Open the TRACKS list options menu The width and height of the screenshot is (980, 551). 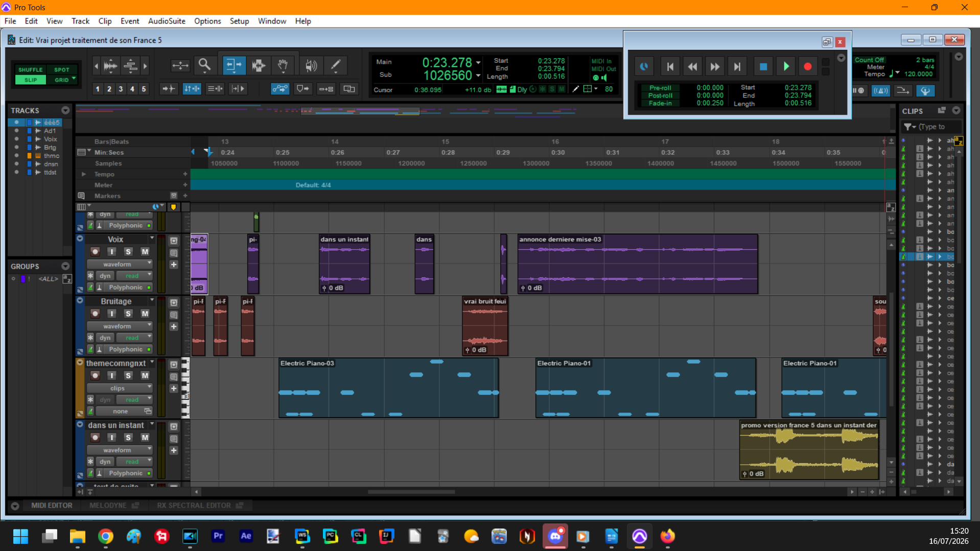[65, 110]
